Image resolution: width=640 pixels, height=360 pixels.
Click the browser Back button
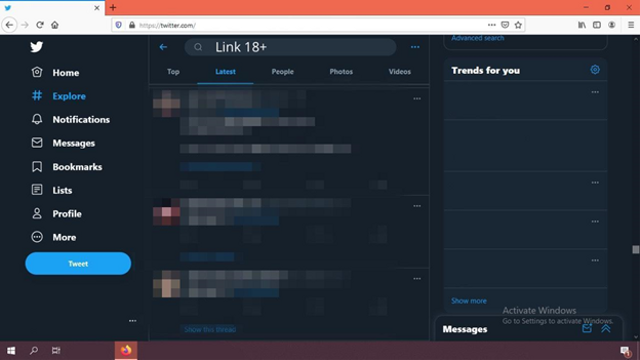(x=9, y=25)
